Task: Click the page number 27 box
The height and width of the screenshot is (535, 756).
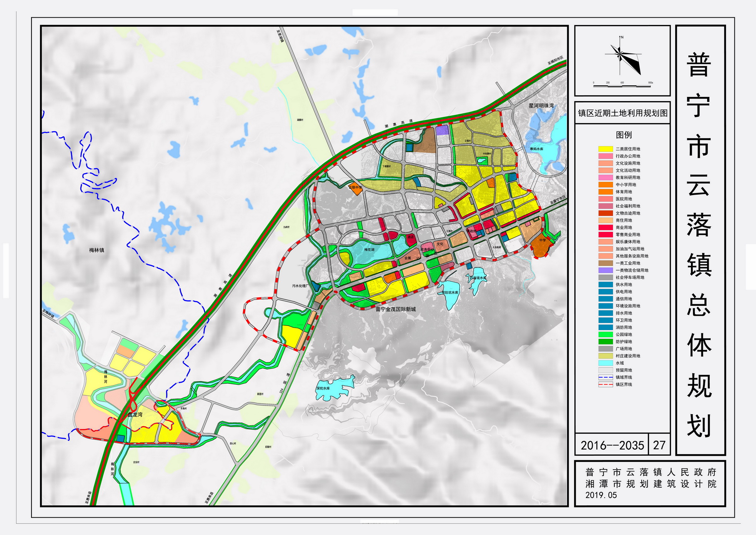Action: [659, 445]
